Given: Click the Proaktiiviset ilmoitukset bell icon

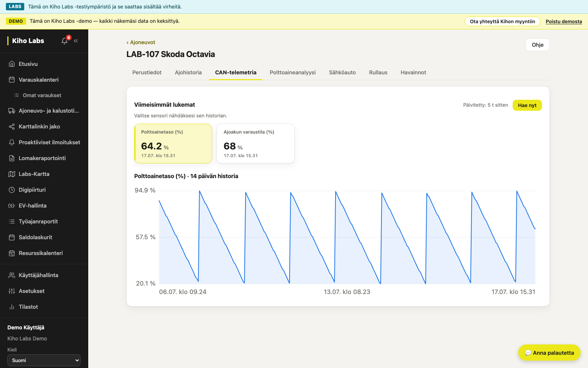Looking at the screenshot, I should pos(12,142).
